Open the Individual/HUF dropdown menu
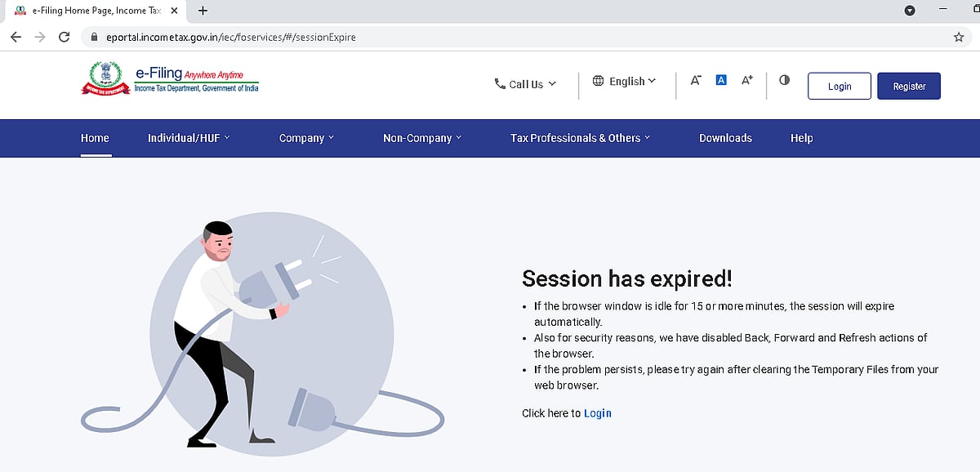The width and height of the screenshot is (980, 472). point(189,138)
